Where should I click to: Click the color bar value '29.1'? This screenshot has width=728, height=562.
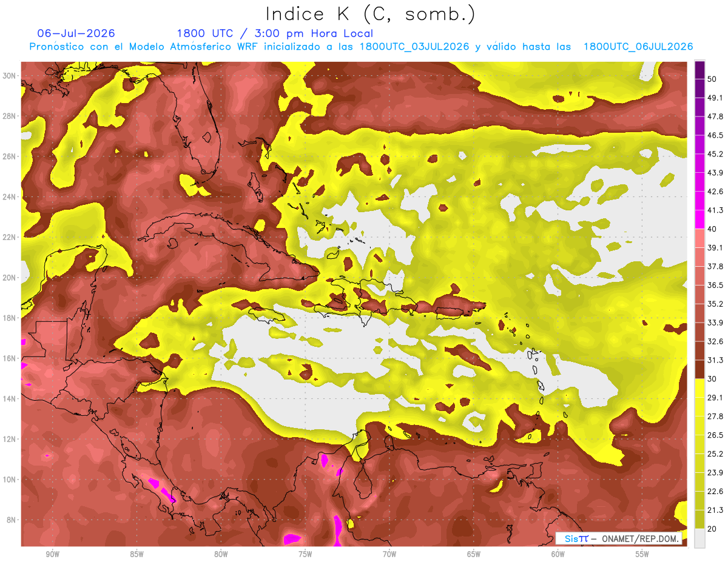tap(715, 397)
